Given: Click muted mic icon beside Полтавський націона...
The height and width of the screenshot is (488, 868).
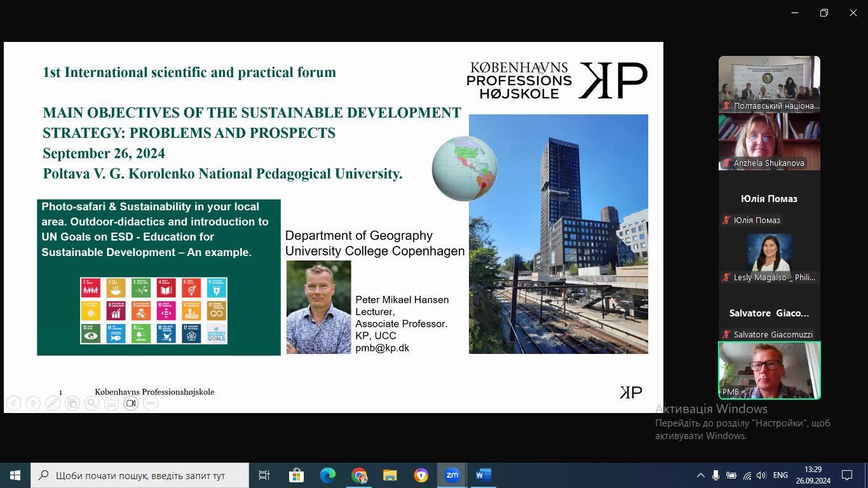Looking at the screenshot, I should pyautogui.click(x=726, y=106).
